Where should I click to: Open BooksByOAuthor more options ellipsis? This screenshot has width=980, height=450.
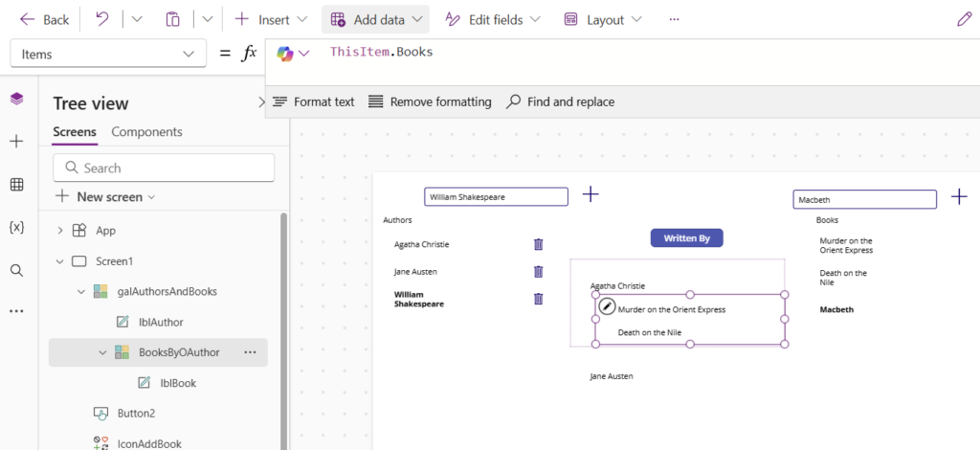250,352
